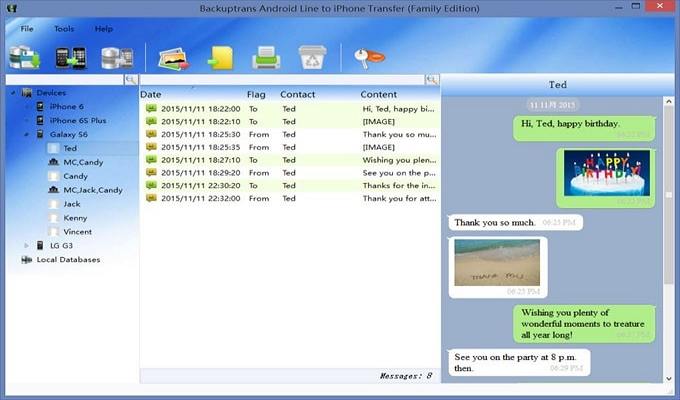Select the MC,Jack,Candy group chat
Image resolution: width=680 pixels, height=400 pixels.
[x=92, y=189]
